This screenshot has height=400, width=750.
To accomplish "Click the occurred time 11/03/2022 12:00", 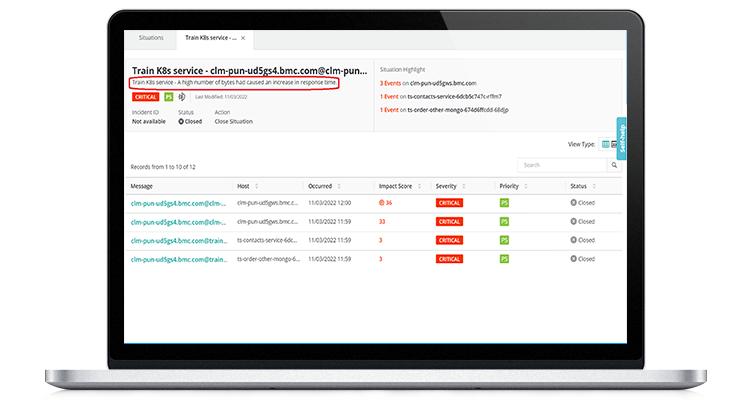I will point(330,203).
